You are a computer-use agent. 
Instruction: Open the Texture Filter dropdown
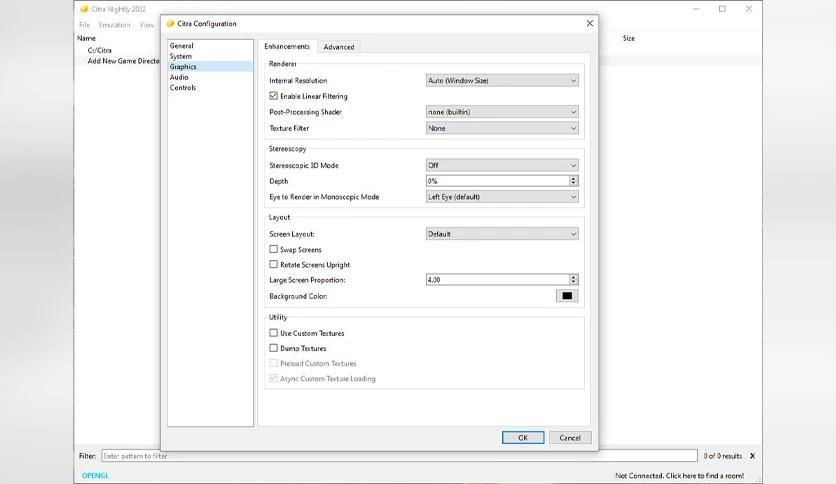[x=502, y=128]
